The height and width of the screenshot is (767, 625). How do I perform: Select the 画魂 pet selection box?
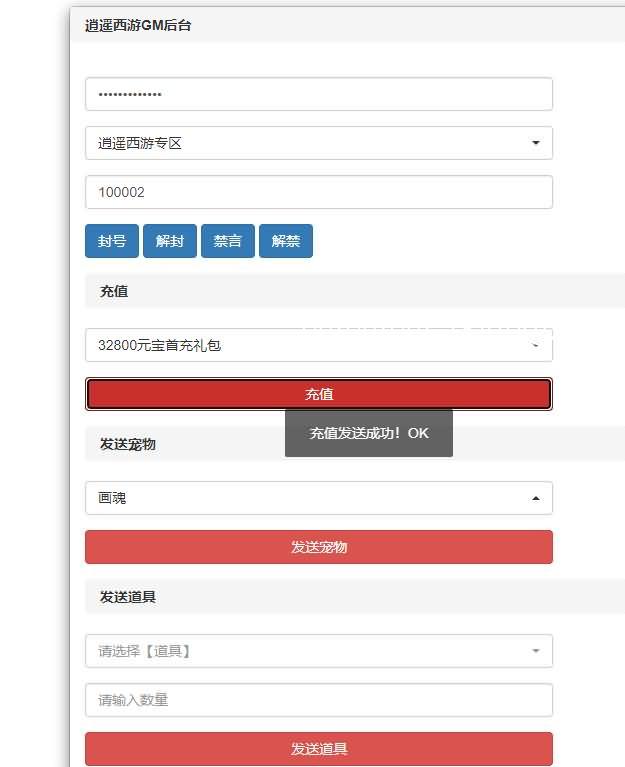(x=319, y=498)
